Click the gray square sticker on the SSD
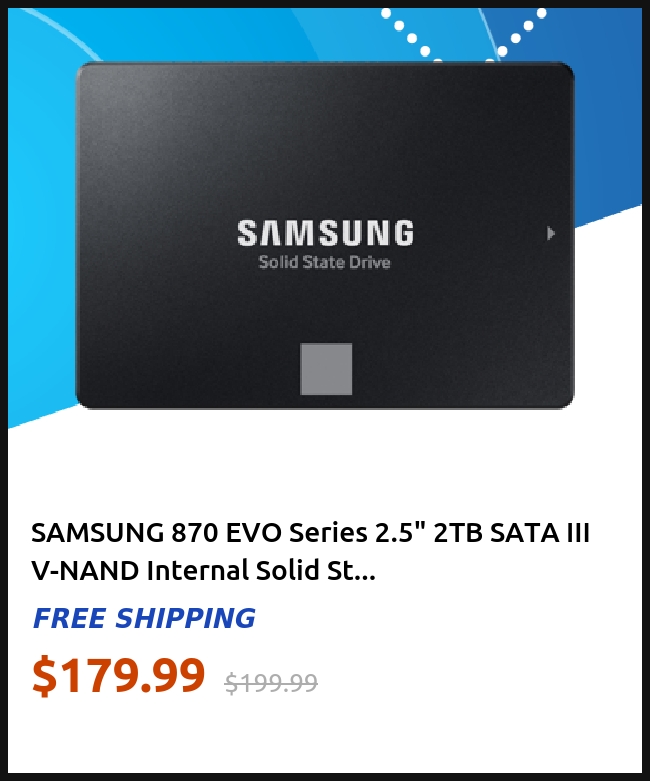Image resolution: width=650 pixels, height=781 pixels. tap(326, 369)
